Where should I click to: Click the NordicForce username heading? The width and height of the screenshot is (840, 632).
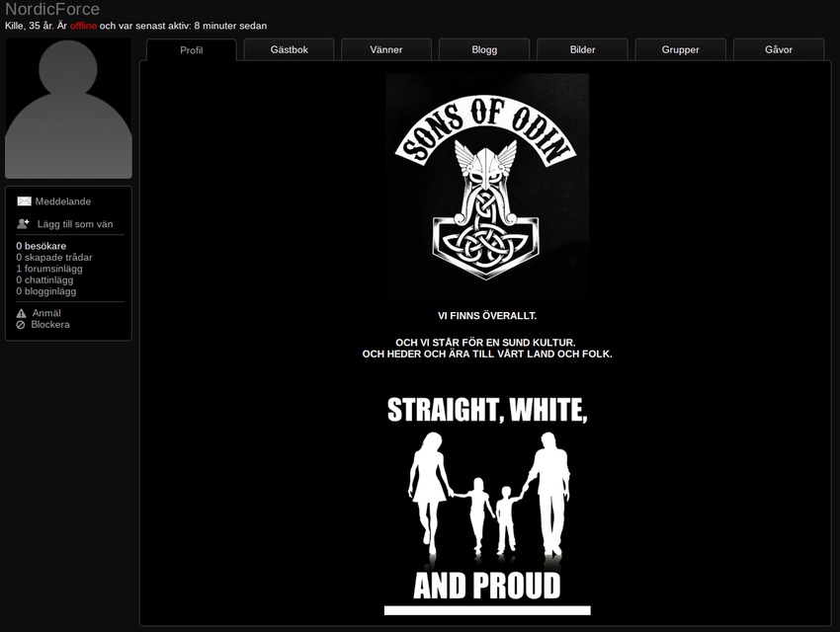(52, 10)
